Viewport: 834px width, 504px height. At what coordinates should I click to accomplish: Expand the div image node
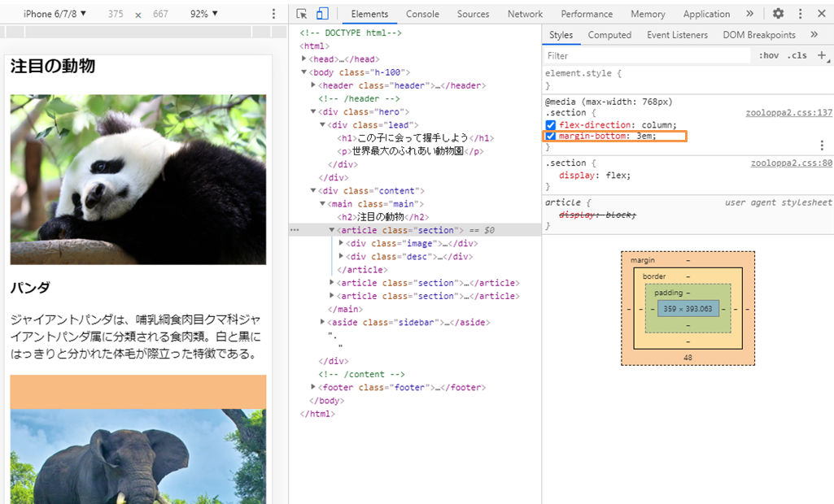[x=341, y=243]
